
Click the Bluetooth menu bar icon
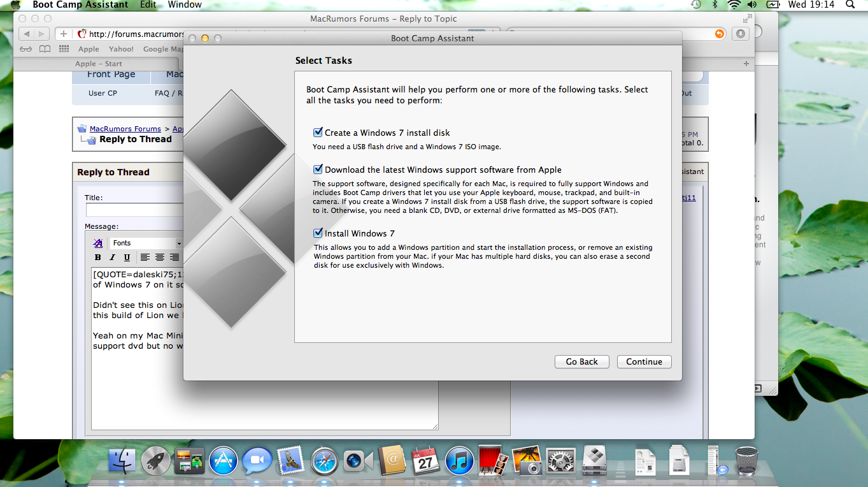pyautogui.click(x=715, y=4)
